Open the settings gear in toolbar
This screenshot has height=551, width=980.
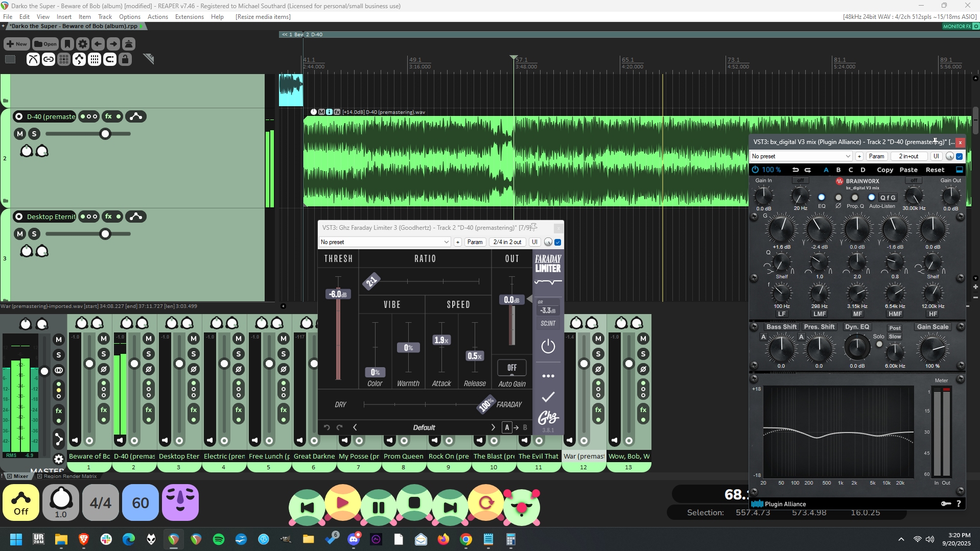(x=83, y=44)
